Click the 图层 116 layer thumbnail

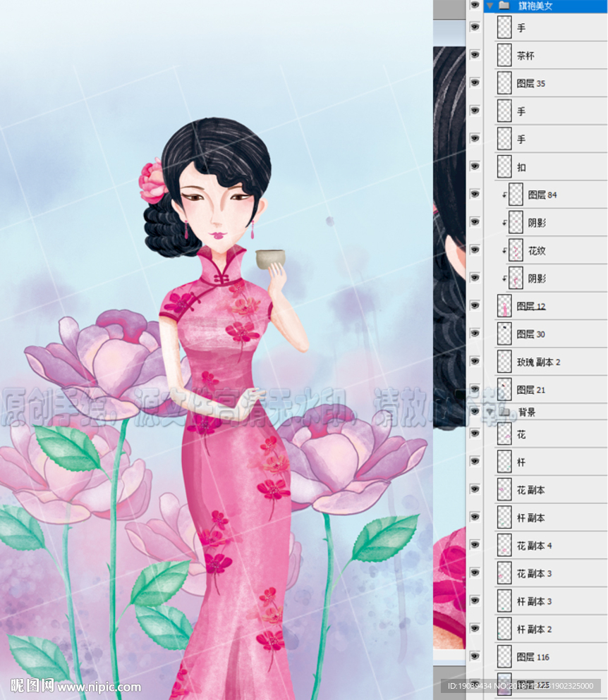(x=504, y=657)
